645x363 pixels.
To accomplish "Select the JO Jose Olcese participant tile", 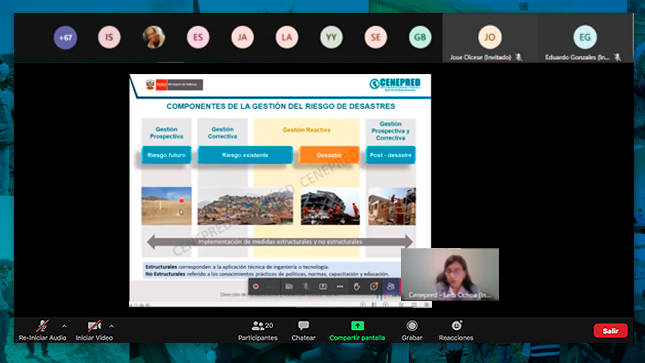I will (x=490, y=38).
